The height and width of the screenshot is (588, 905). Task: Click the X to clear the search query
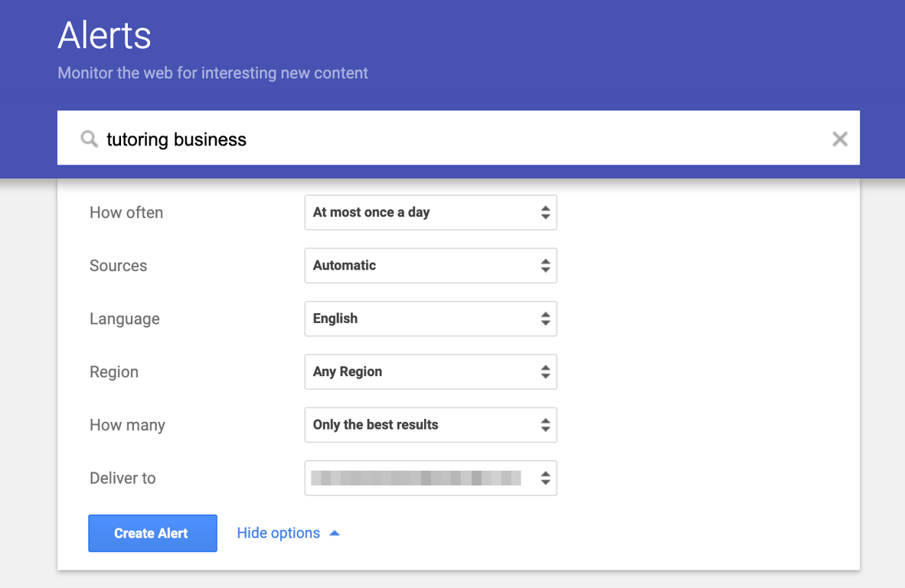pos(840,139)
